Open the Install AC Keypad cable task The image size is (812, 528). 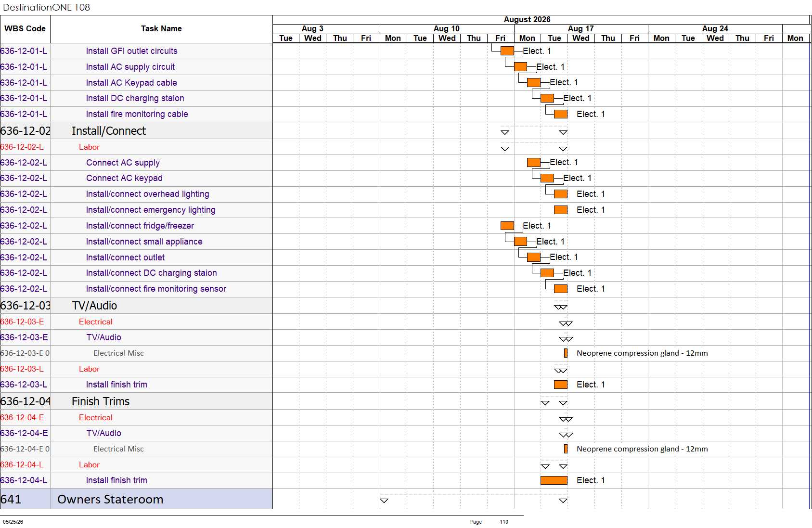pyautogui.click(x=131, y=83)
